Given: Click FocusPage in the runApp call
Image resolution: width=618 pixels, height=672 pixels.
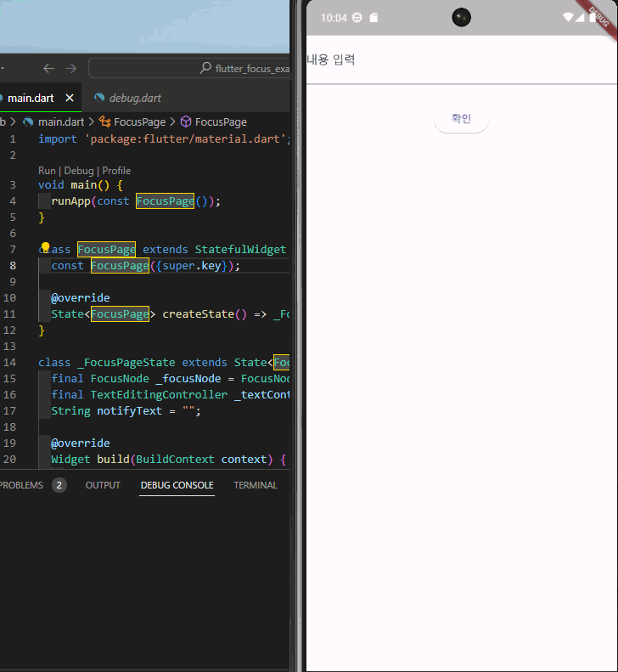Looking at the screenshot, I should (166, 201).
